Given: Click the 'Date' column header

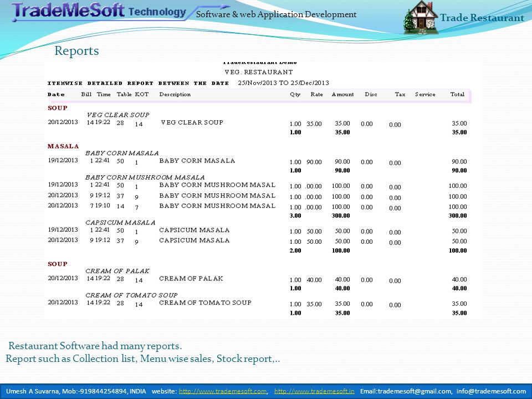Looking at the screenshot, I should pyautogui.click(x=56, y=94).
